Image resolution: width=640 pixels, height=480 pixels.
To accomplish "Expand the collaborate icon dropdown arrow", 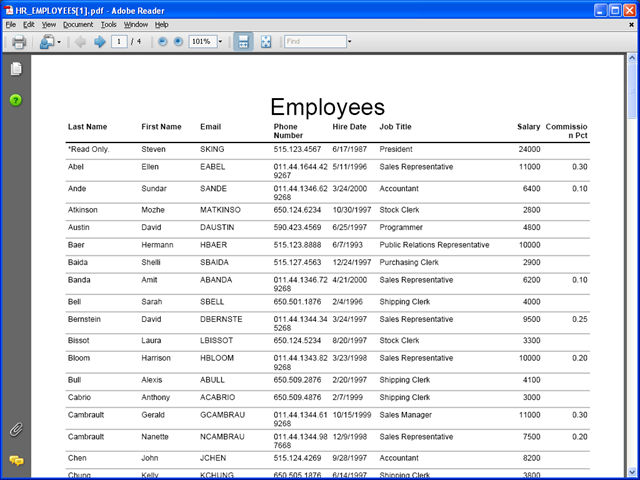I will coord(59,42).
